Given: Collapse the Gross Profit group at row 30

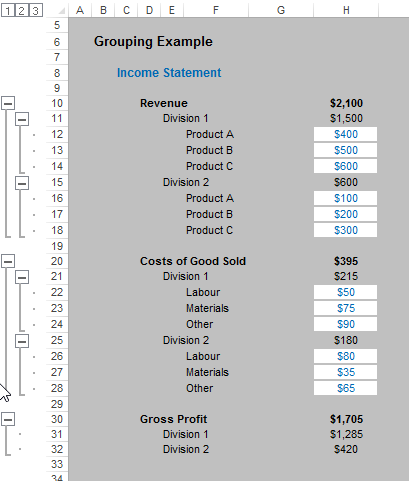Looking at the screenshot, I should [x=8, y=419].
